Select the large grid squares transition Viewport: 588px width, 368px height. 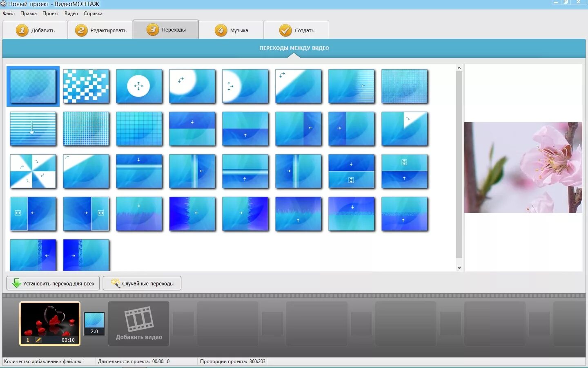pyautogui.click(x=139, y=129)
